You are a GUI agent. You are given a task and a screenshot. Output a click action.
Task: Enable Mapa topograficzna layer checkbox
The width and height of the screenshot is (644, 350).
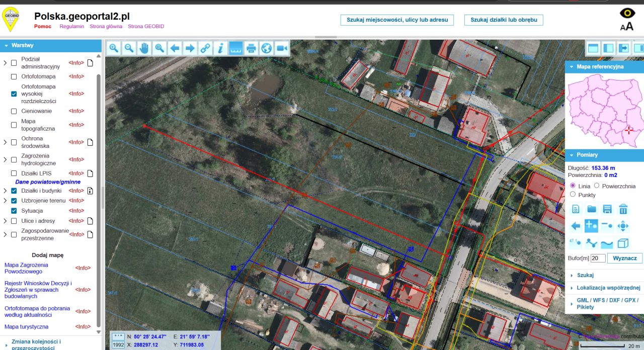coord(14,125)
